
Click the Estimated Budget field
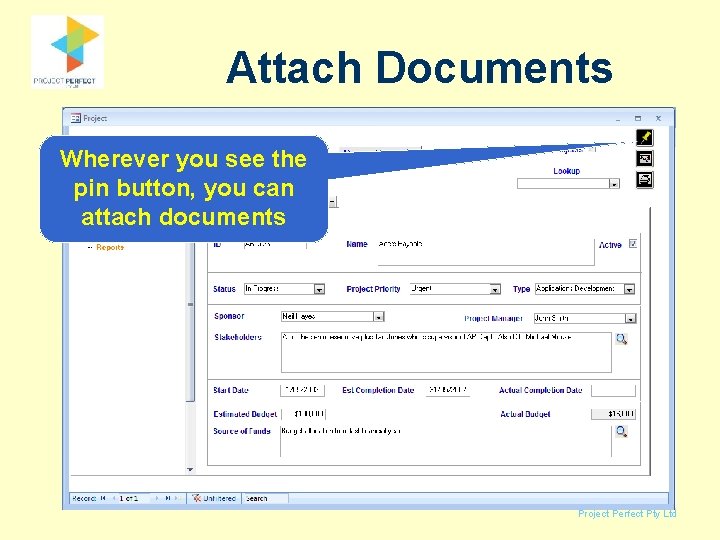304,414
